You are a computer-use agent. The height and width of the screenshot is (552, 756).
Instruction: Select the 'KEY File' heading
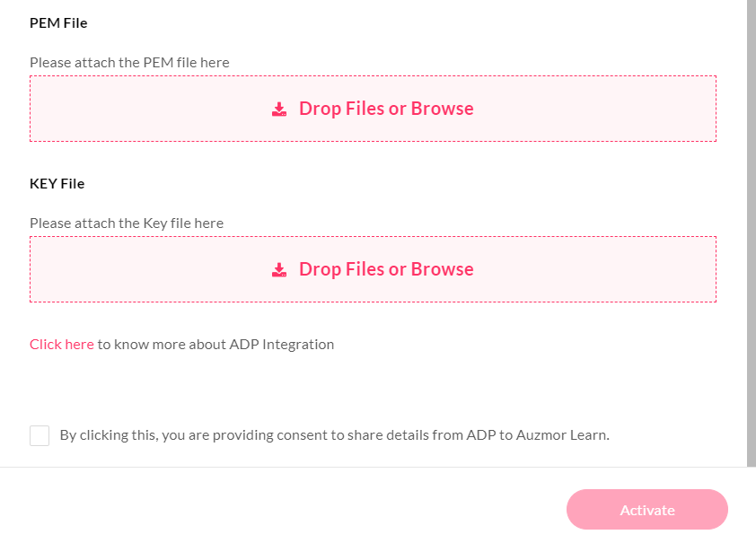(x=57, y=184)
